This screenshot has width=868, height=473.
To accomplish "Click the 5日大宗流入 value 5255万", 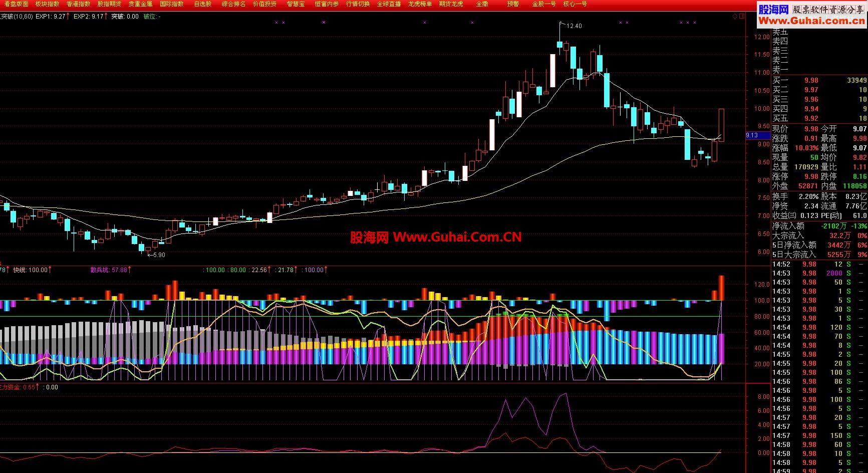I will click(840, 255).
